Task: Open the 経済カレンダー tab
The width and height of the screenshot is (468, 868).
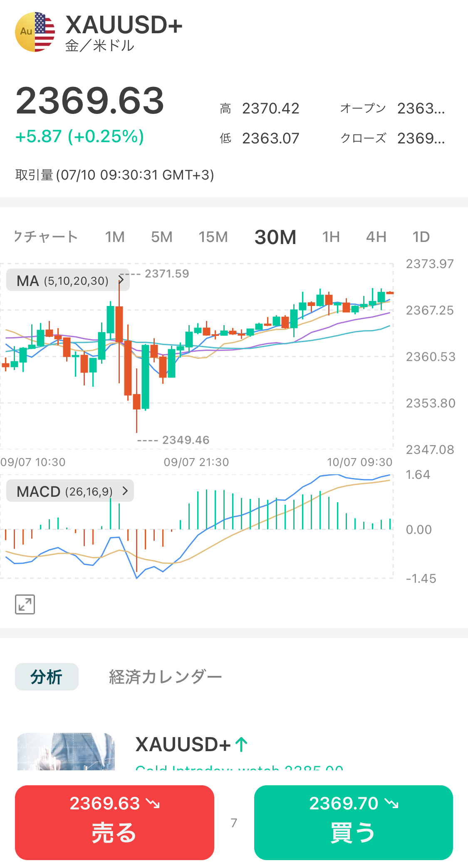Action: coord(165,677)
